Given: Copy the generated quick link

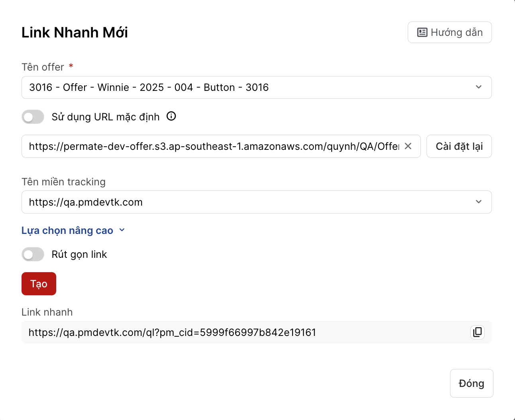Looking at the screenshot, I should click(478, 332).
